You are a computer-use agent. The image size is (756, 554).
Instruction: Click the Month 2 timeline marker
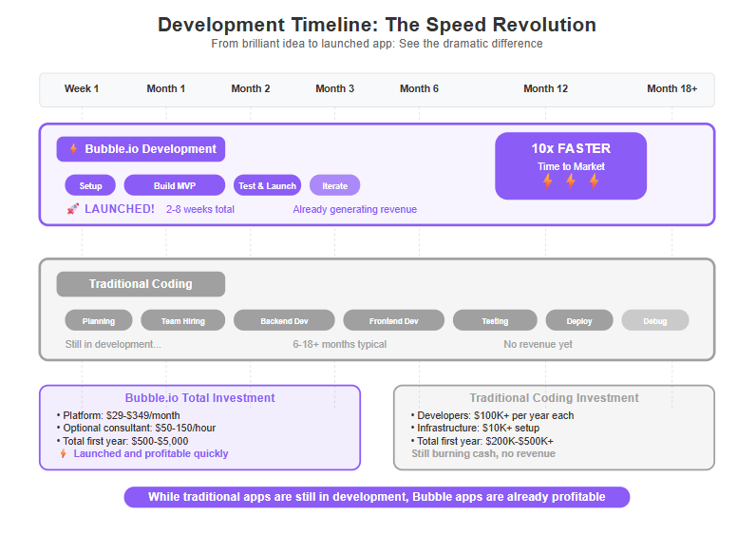click(250, 88)
